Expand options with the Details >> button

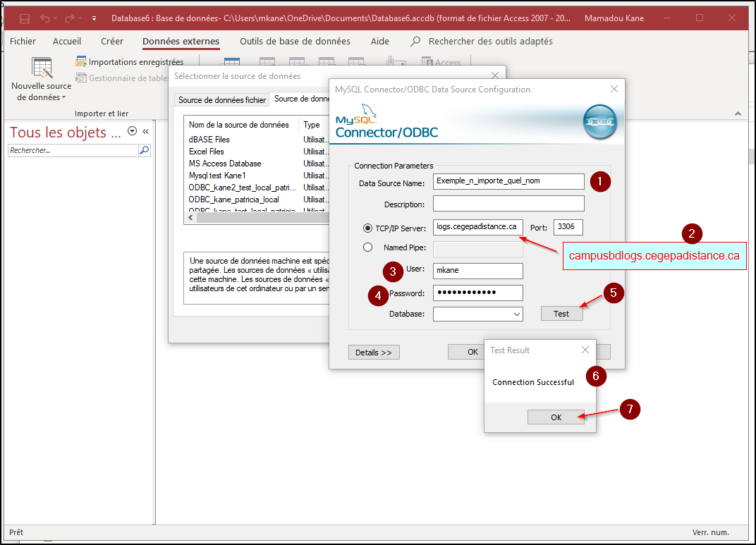pyautogui.click(x=374, y=352)
